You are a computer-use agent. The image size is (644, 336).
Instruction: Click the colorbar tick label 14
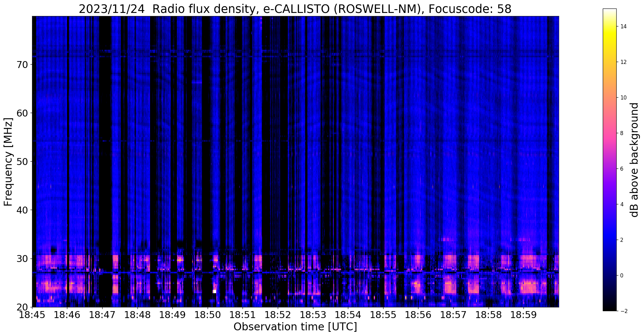623,26
